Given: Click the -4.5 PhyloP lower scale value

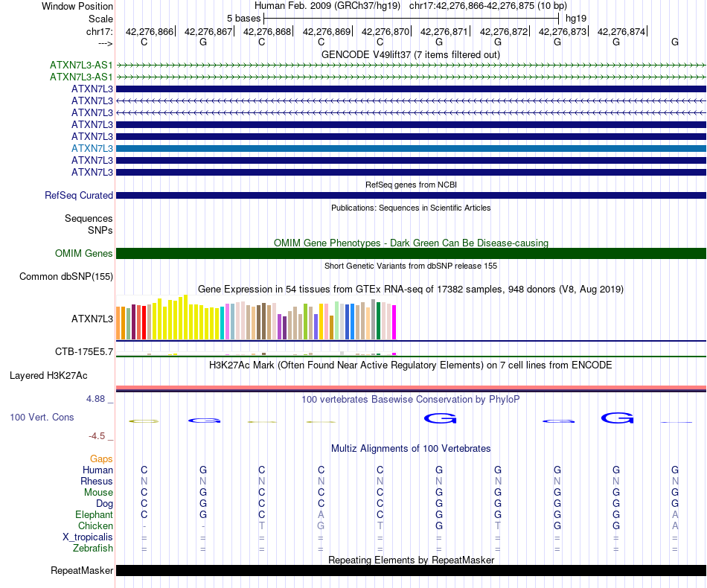Looking at the screenshot, I should [x=97, y=436].
